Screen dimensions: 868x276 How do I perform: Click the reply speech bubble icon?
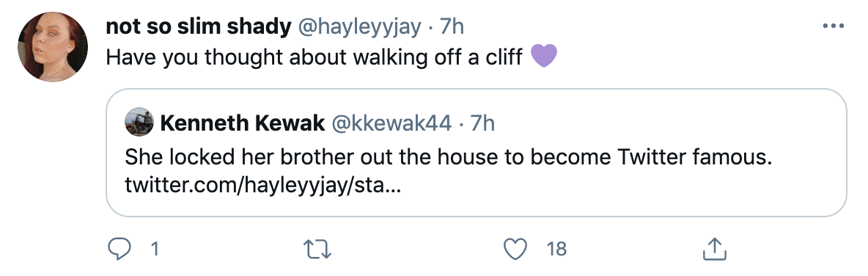119,250
